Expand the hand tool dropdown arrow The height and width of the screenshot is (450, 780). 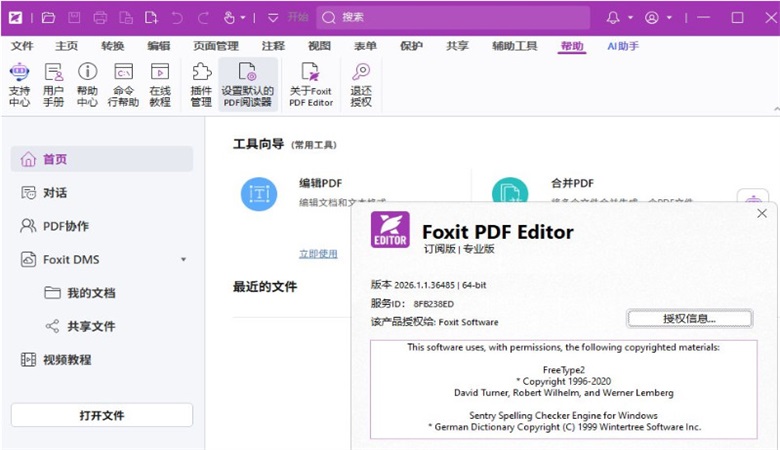coord(243,18)
